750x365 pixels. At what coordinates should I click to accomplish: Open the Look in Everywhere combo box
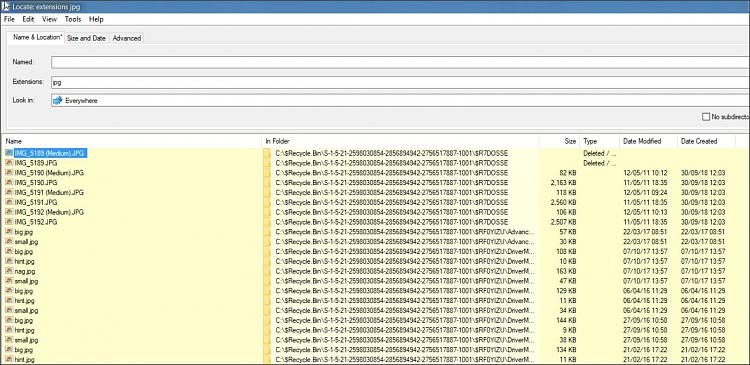[x=400, y=100]
